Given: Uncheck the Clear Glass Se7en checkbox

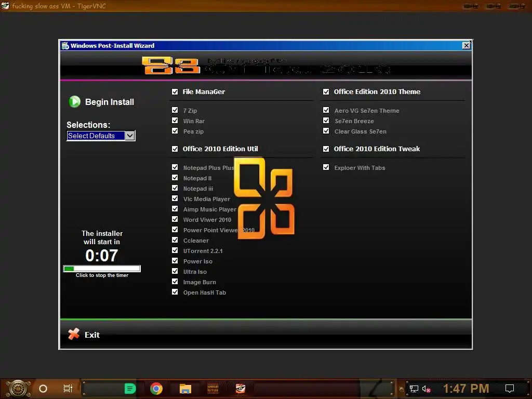Looking at the screenshot, I should (326, 130).
